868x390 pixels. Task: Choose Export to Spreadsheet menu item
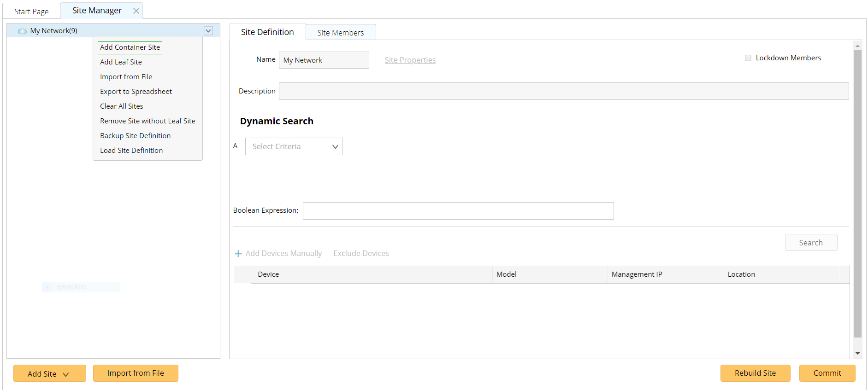click(136, 92)
